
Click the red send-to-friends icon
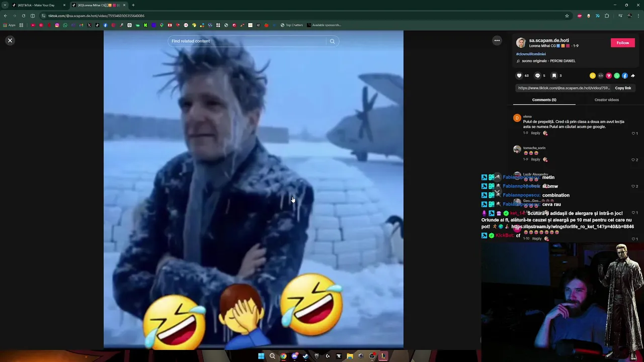point(609,76)
